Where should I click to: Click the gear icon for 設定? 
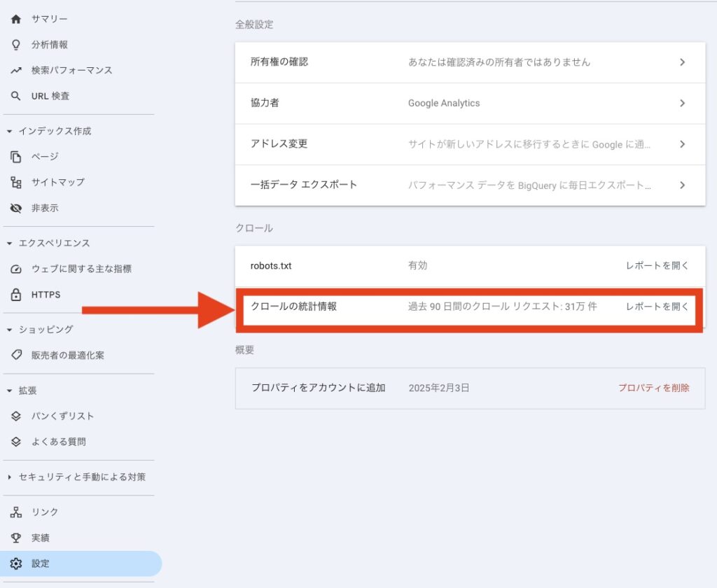pyautogui.click(x=16, y=563)
